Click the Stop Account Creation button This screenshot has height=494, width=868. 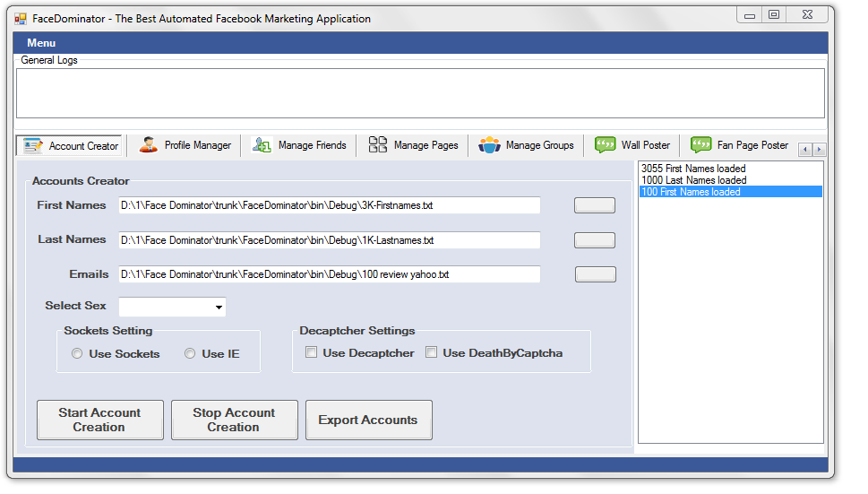click(x=234, y=420)
